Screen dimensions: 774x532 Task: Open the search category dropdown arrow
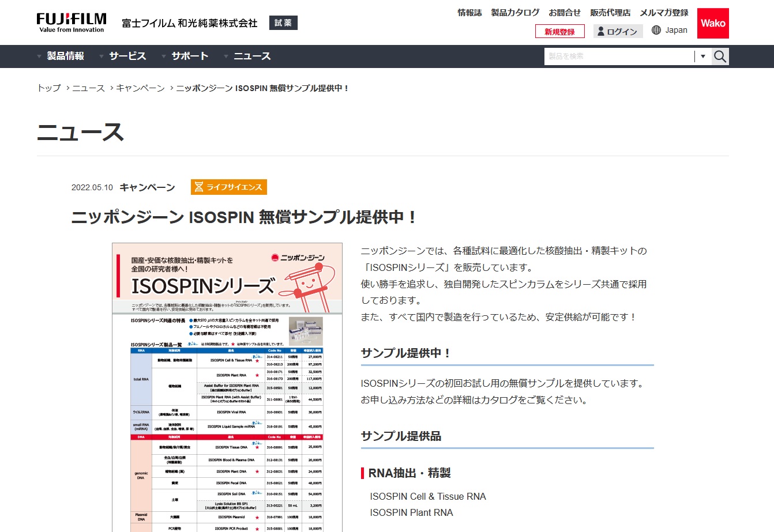coord(703,56)
